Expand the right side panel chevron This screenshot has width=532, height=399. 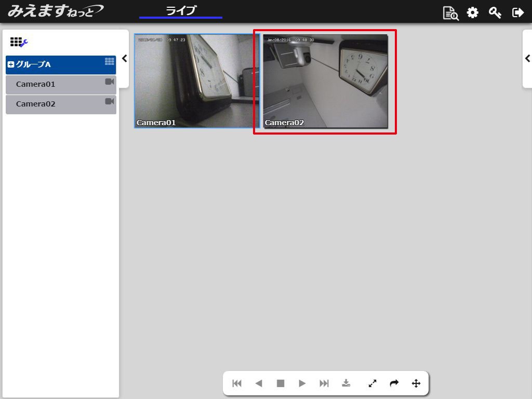[x=527, y=59]
